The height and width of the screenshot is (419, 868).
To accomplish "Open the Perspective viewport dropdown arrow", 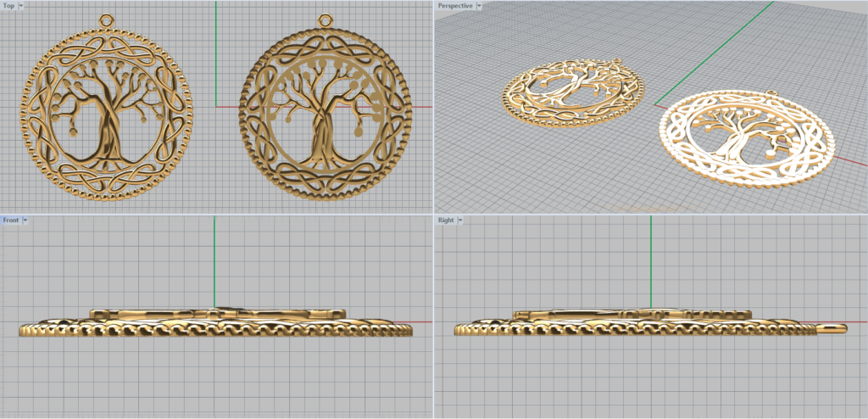I will (x=479, y=6).
